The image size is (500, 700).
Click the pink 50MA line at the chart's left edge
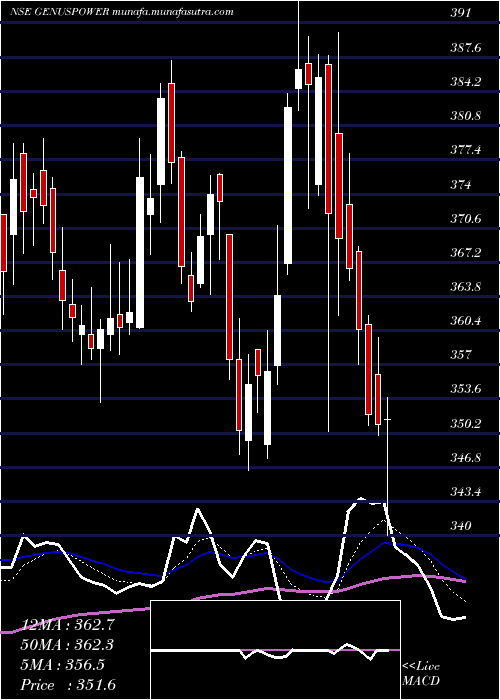tap(5, 631)
